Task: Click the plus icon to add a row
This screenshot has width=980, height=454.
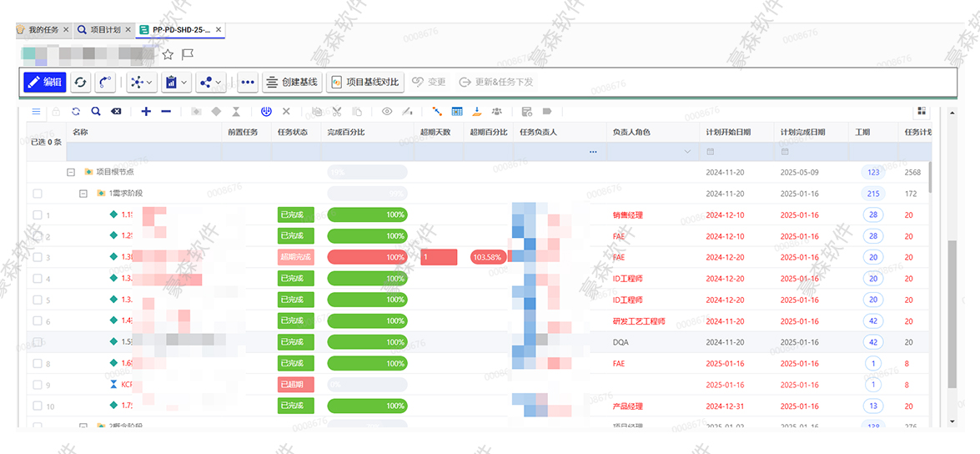Action: coord(146,111)
